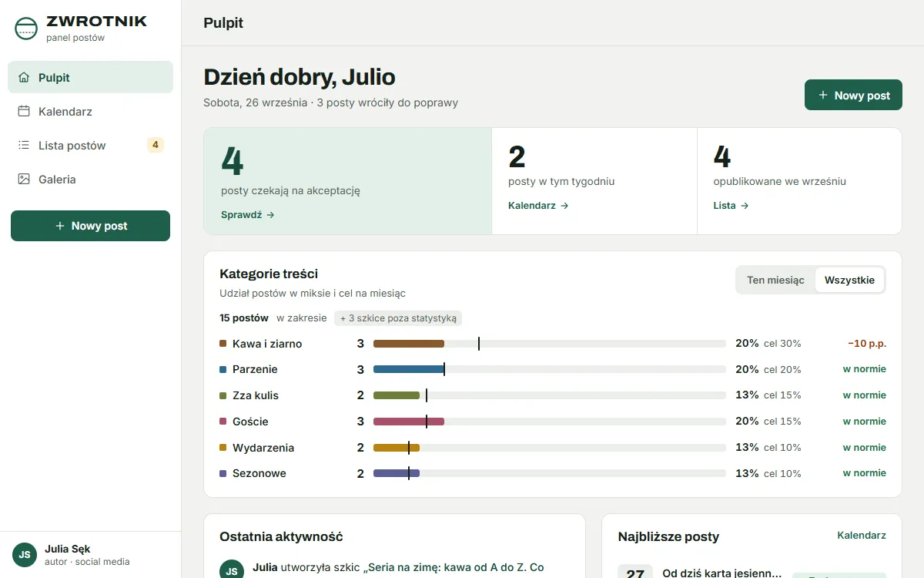Click the Parzenie progress bar
924x578 pixels.
(x=550, y=369)
